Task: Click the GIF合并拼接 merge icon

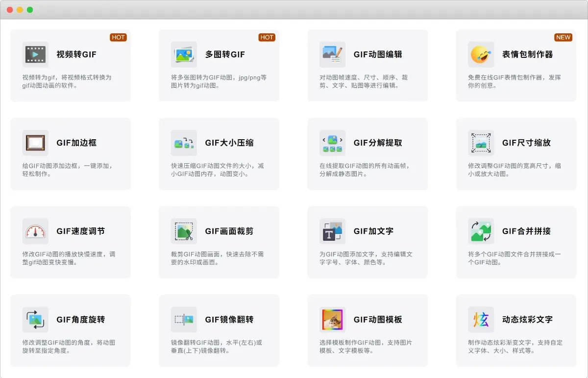Action: coord(481,231)
